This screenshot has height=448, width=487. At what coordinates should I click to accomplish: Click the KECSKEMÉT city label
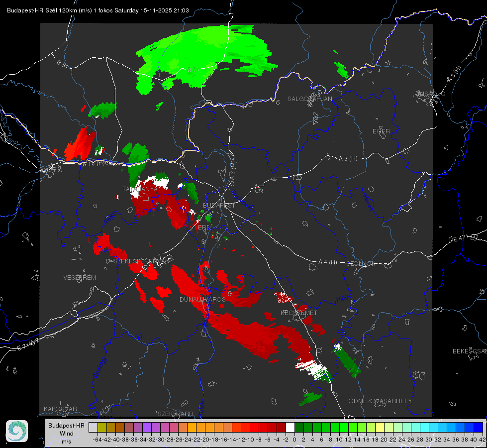tap(299, 313)
